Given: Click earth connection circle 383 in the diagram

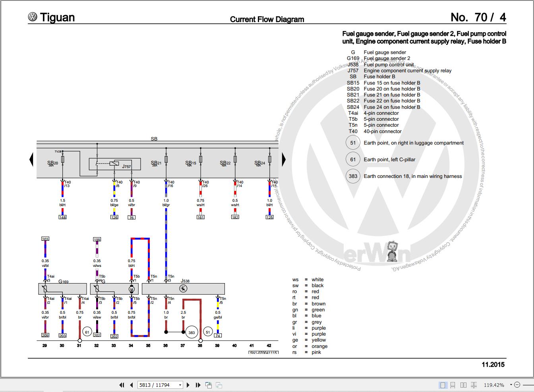Looking at the screenshot, I should (192, 332).
